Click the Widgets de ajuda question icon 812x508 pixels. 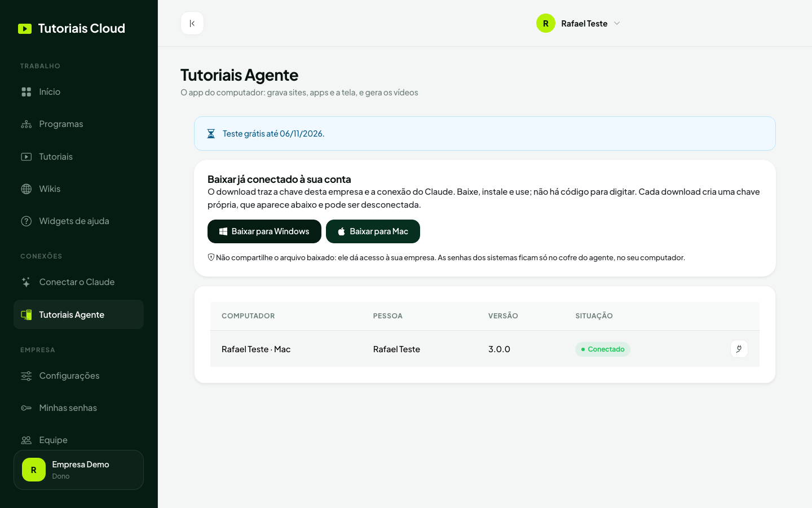pyautogui.click(x=27, y=221)
